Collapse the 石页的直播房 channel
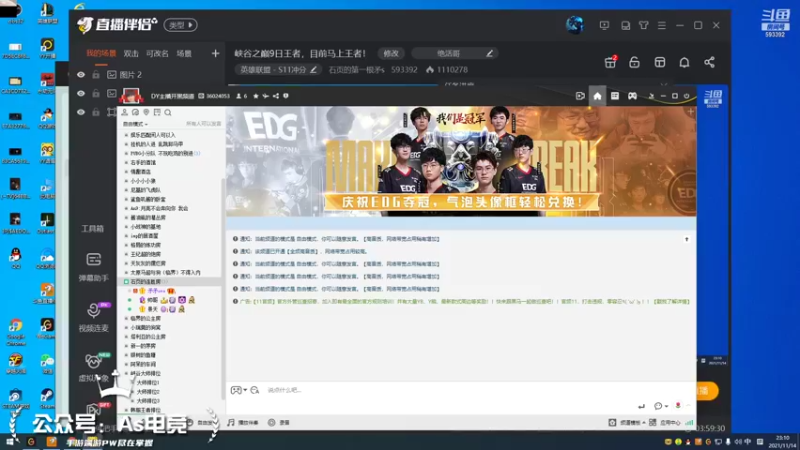The width and height of the screenshot is (800, 450). [127, 282]
